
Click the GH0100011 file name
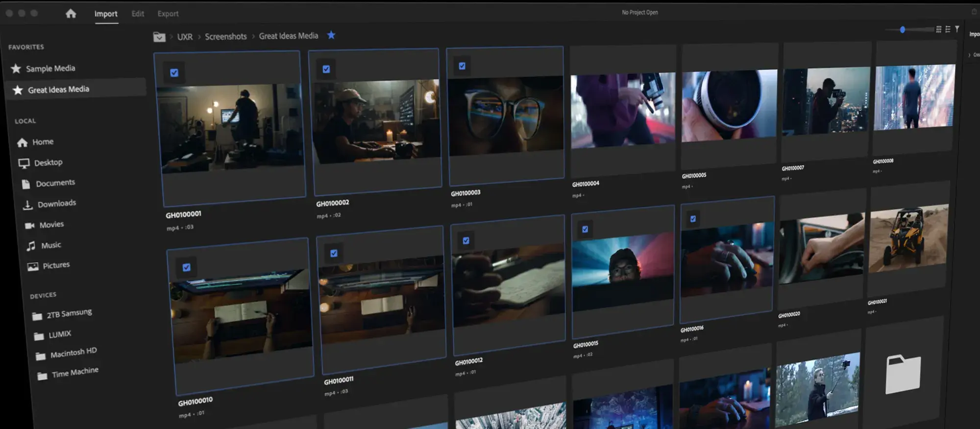pyautogui.click(x=339, y=381)
